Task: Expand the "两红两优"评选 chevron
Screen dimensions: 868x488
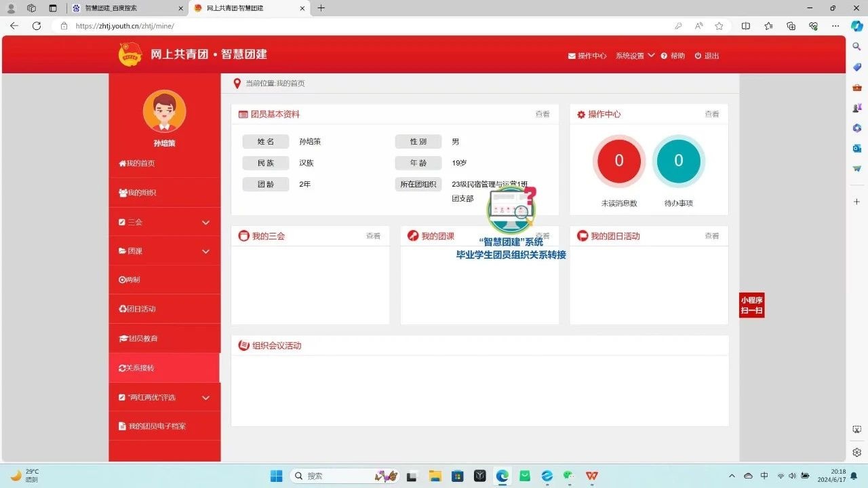Action: 205,398
